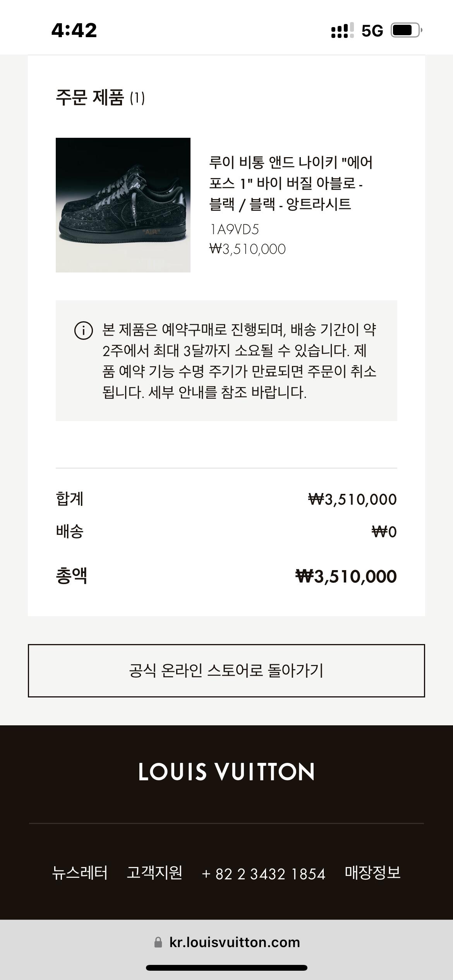Click the 공식 온라인 스토어로 돌아가기 button

pos(226,670)
